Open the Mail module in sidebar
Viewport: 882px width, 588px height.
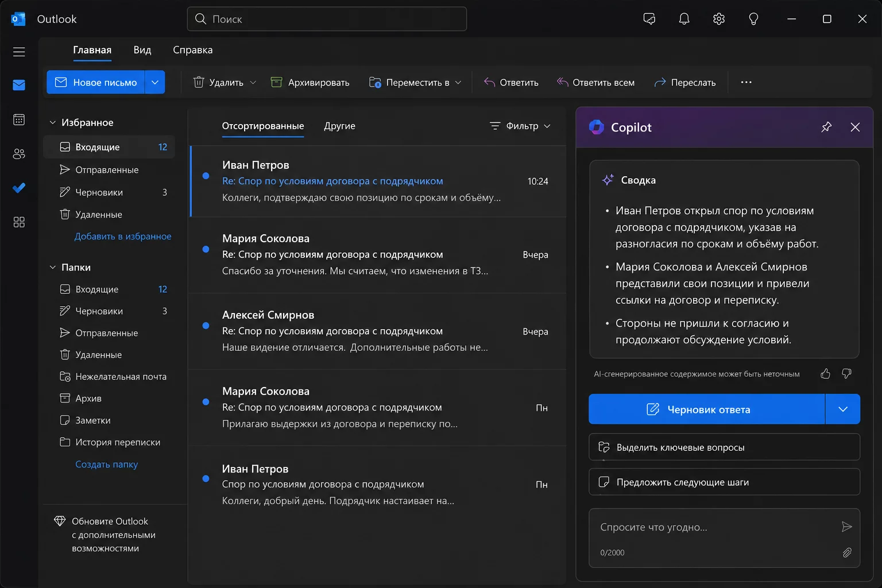pyautogui.click(x=19, y=85)
